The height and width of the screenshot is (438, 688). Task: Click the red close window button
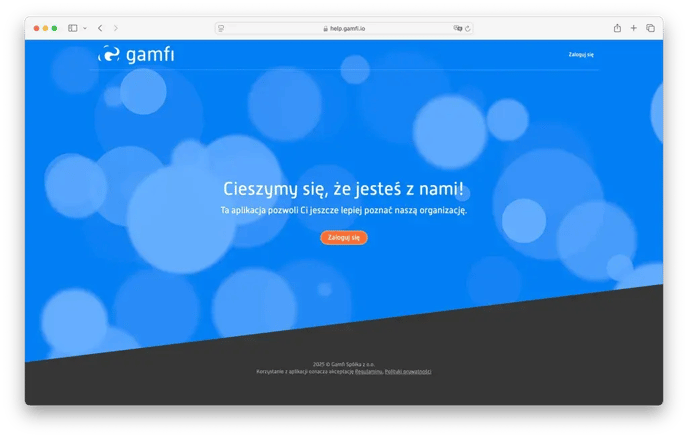(x=36, y=28)
